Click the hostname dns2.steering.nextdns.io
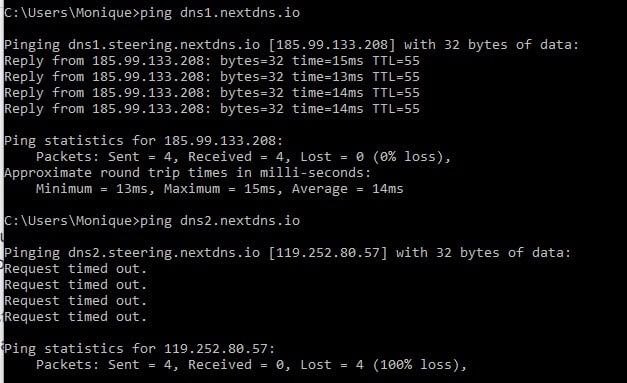 [x=164, y=253]
